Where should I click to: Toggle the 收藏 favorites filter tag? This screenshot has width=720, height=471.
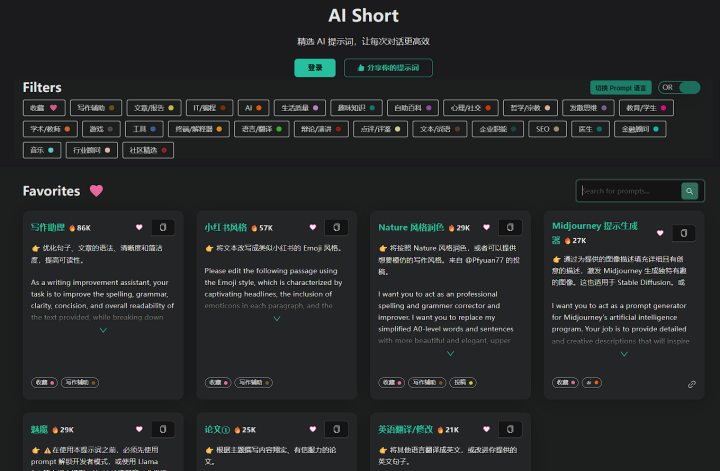click(43, 107)
